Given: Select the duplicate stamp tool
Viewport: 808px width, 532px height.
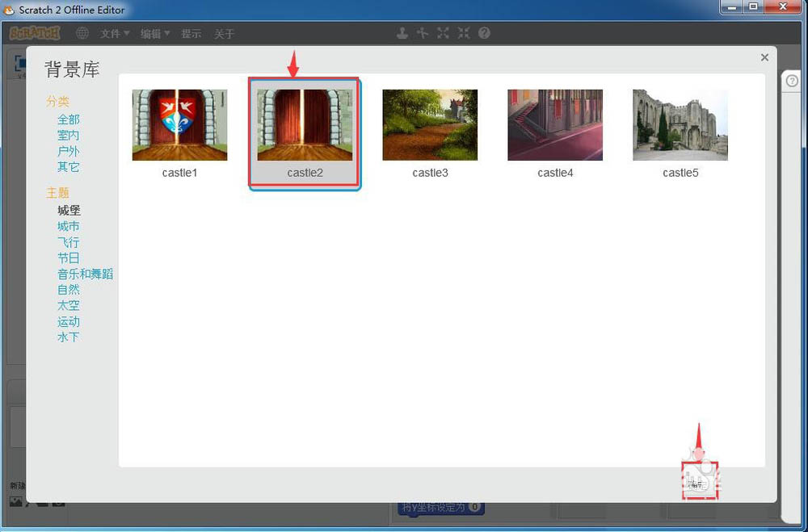Looking at the screenshot, I should (402, 33).
